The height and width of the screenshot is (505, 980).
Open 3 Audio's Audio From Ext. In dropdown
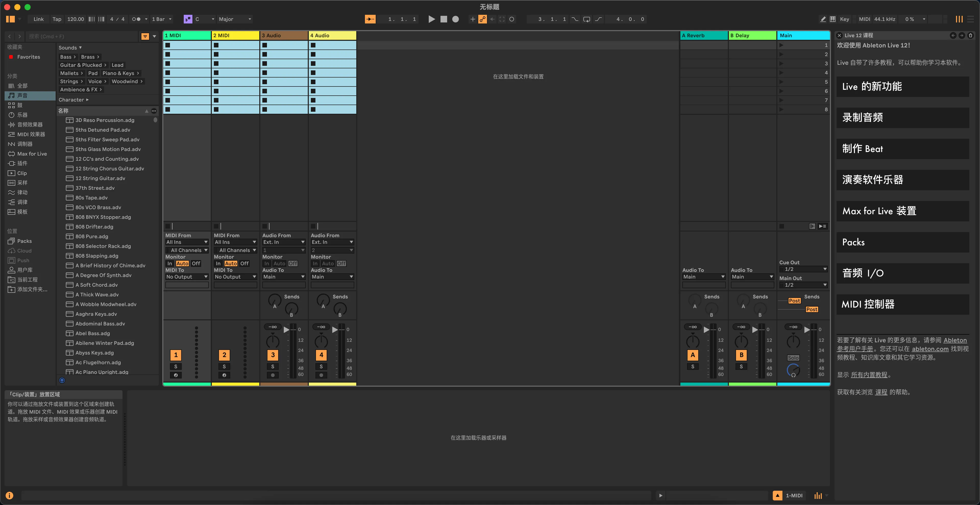(284, 242)
